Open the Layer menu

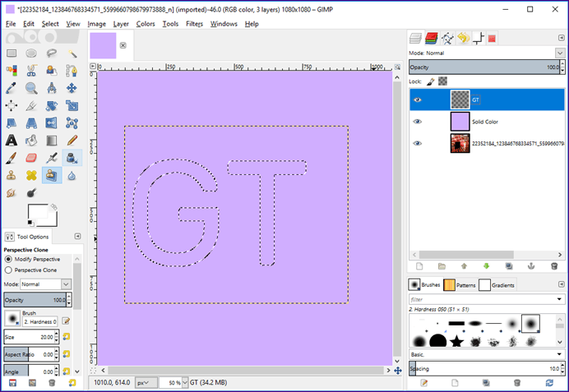click(121, 24)
